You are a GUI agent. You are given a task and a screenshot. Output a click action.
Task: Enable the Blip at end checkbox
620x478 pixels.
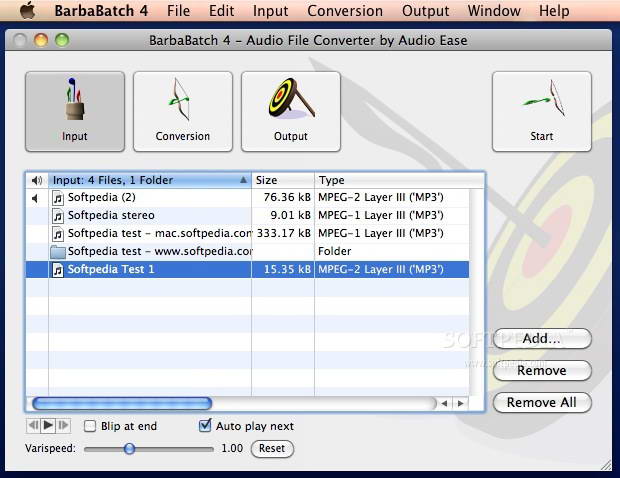(90, 426)
